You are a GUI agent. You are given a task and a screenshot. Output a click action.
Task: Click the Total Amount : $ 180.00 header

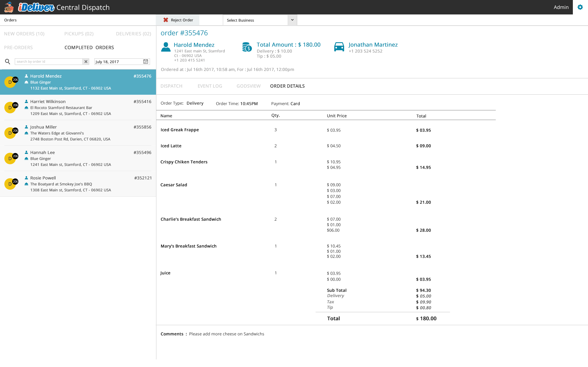click(x=288, y=45)
